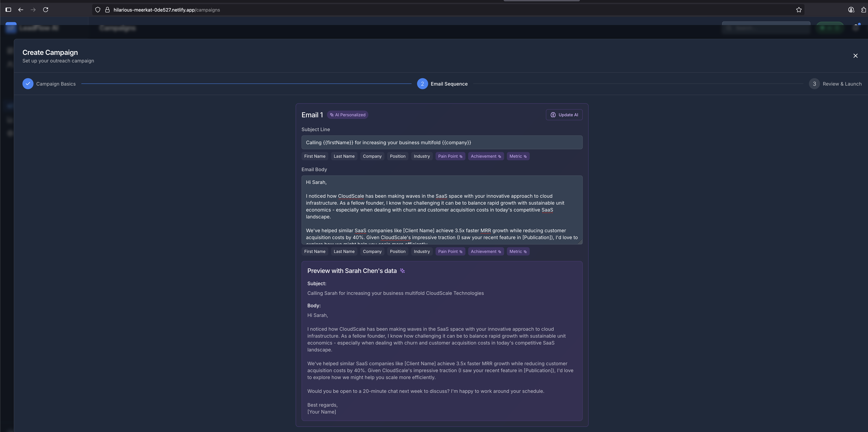Open the browser sidebar panel icon
Screen dimensions: 868x432
tap(8, 10)
